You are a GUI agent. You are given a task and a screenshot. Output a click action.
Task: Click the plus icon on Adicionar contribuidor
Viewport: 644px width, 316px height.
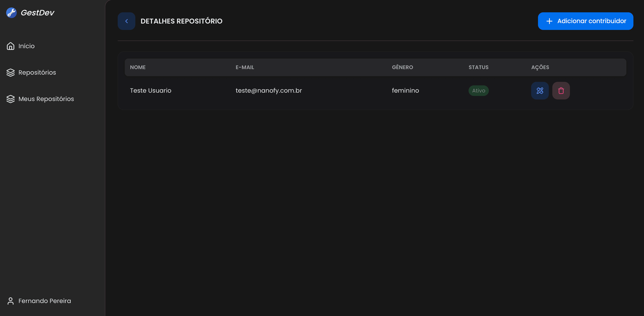(549, 21)
